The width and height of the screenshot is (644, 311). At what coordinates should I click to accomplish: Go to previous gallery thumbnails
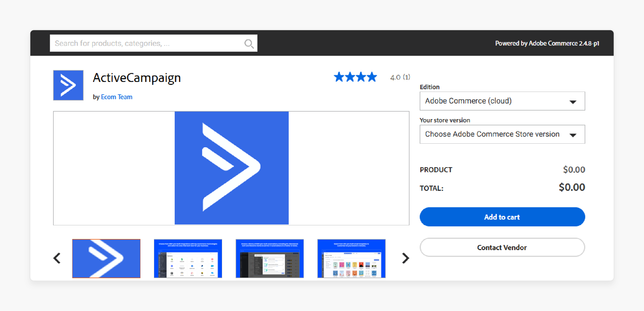click(57, 258)
